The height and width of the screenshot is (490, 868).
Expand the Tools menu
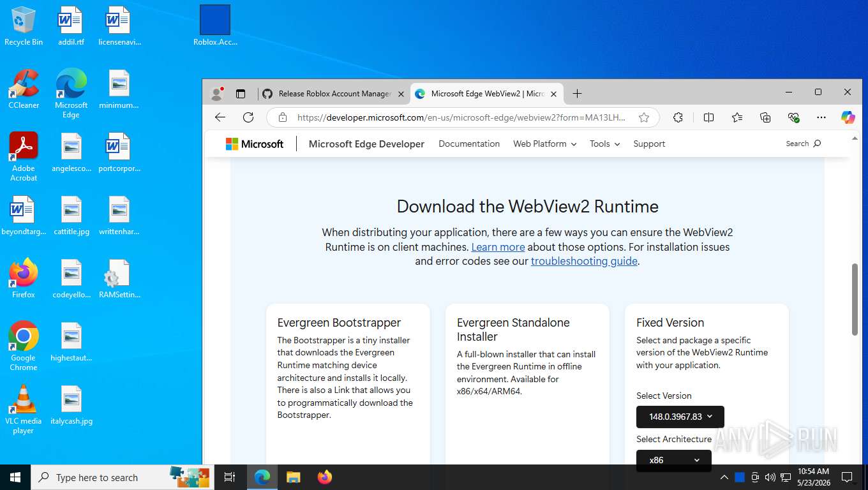click(604, 144)
